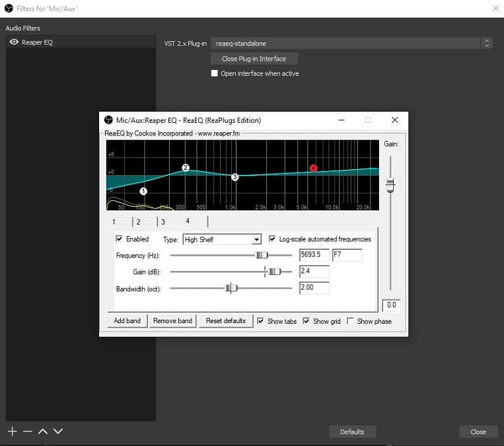The height and width of the screenshot is (446, 504).
Task: Enable Open interface when active checkbox
Action: (x=215, y=73)
